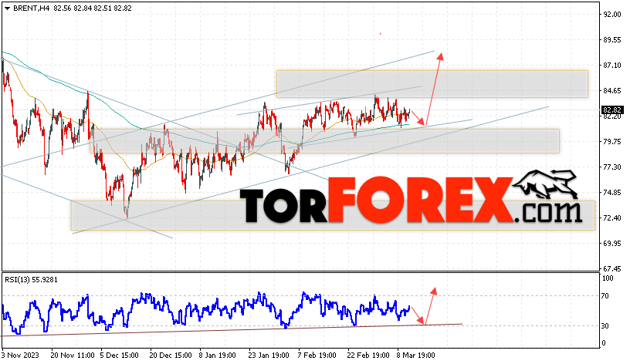This screenshot has width=630, height=364.
Task: Select the 92.00 price axis label
Action: [612, 15]
